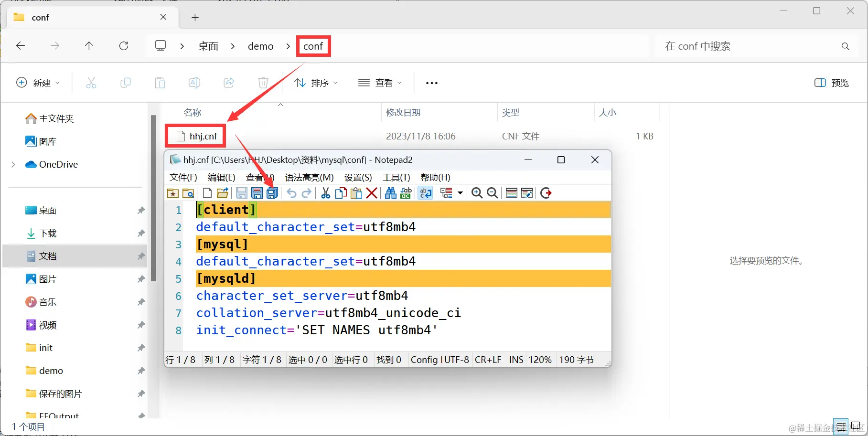The width and height of the screenshot is (868, 436).
Task: Open the 新建 dropdown button
Action: (x=38, y=83)
